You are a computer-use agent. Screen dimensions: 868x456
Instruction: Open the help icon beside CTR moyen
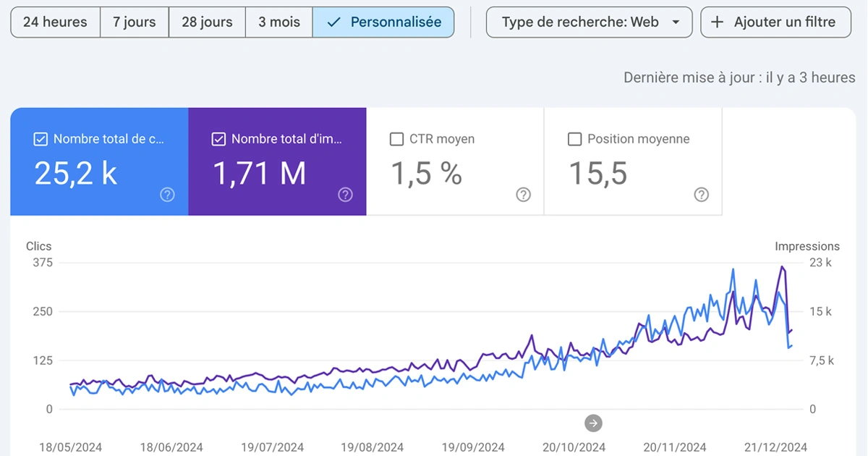coord(523,195)
